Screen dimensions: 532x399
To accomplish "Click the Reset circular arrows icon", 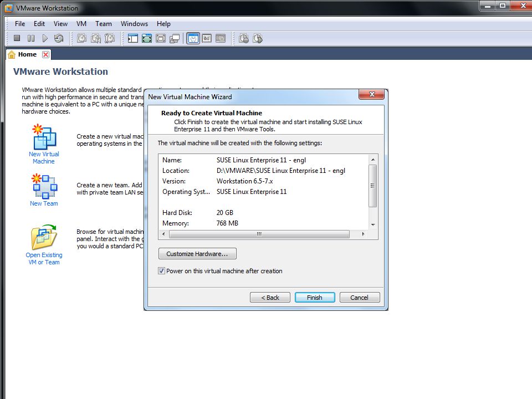I will [x=59, y=38].
